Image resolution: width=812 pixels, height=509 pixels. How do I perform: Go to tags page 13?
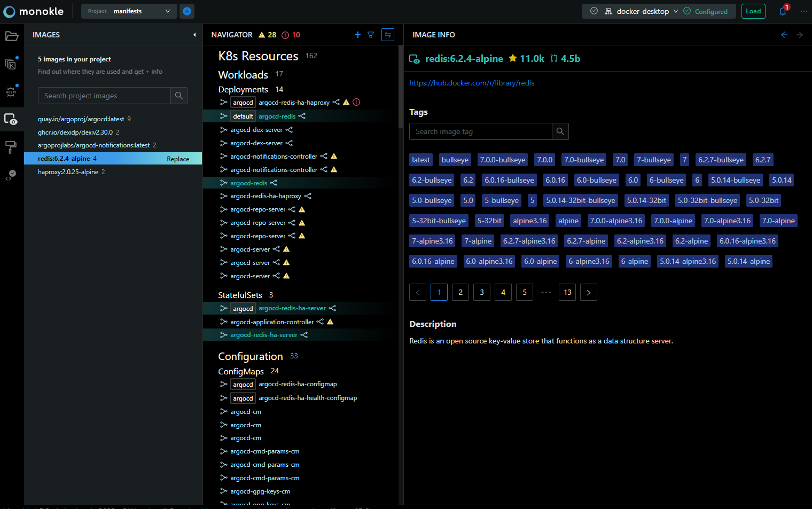(567, 292)
